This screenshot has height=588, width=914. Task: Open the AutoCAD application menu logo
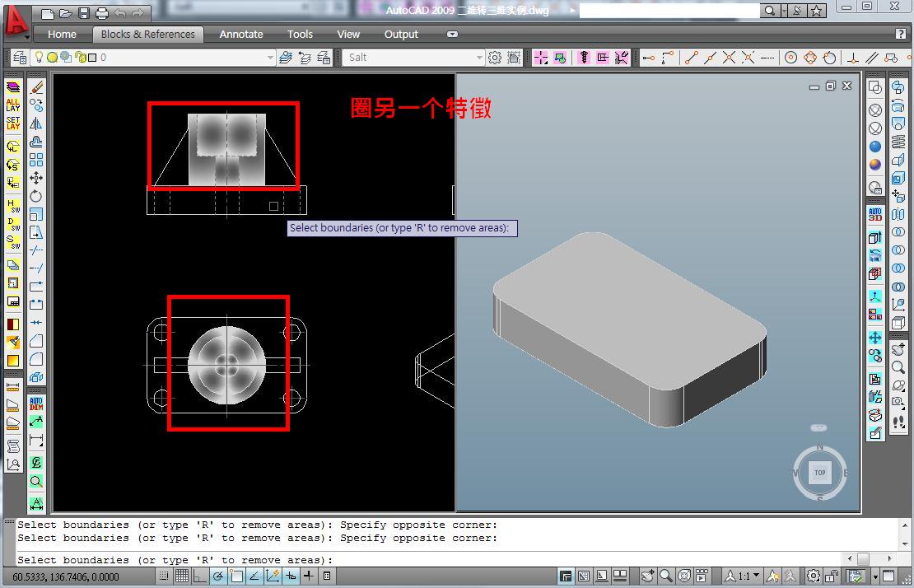[16, 21]
